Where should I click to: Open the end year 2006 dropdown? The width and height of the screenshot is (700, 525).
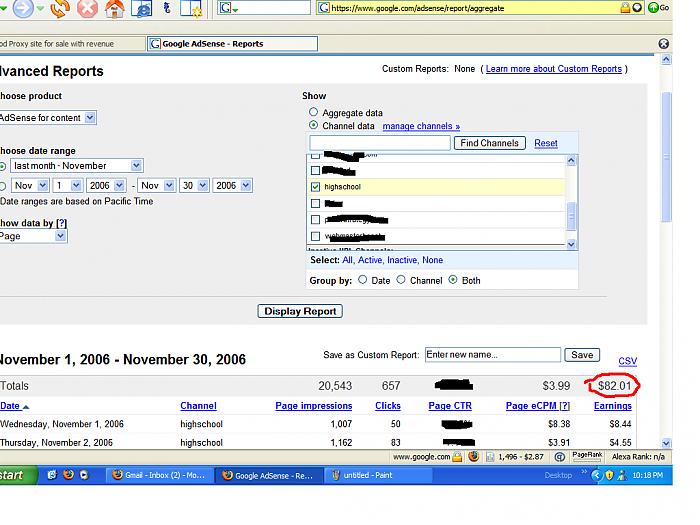233,185
